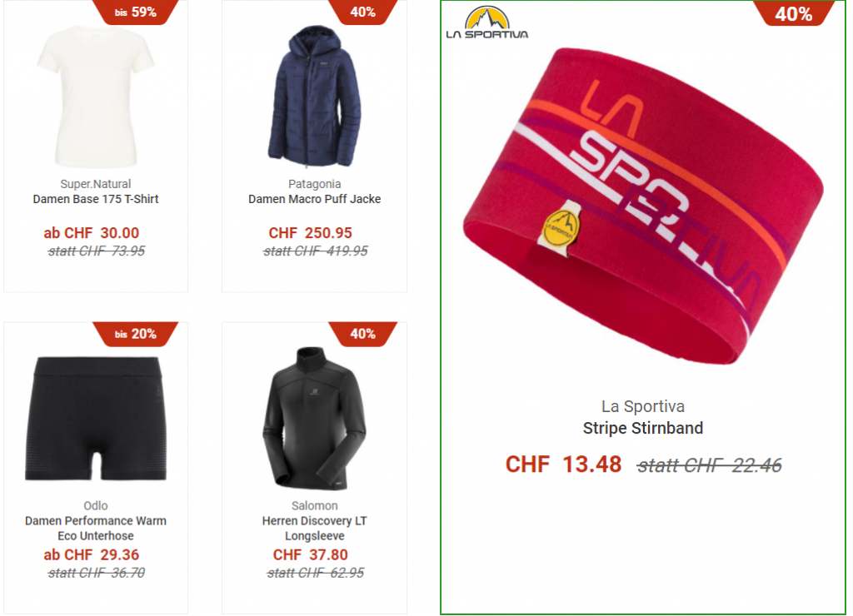This screenshot has height=616, width=853.
Task: Click the 40% badge on the headband
Action: [794, 13]
